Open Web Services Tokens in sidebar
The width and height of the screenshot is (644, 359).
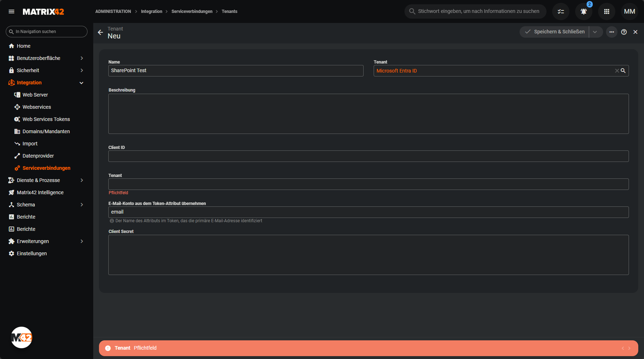(46, 119)
